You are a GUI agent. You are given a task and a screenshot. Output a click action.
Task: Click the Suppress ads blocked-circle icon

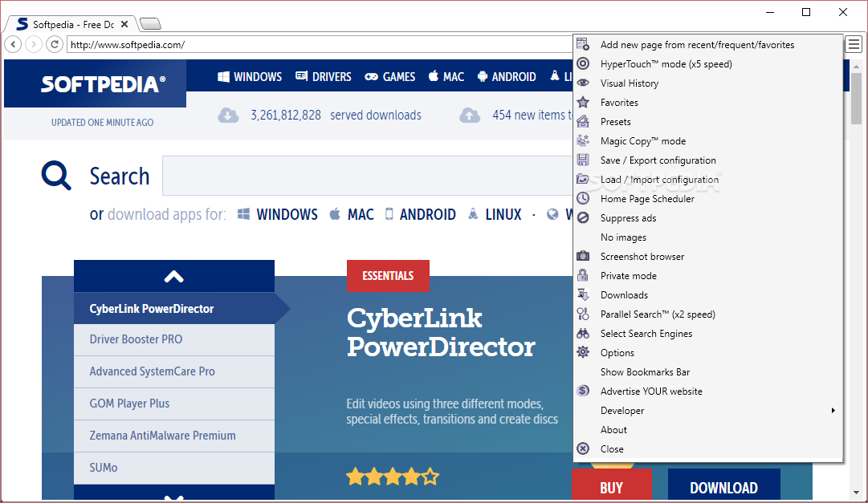coord(583,218)
